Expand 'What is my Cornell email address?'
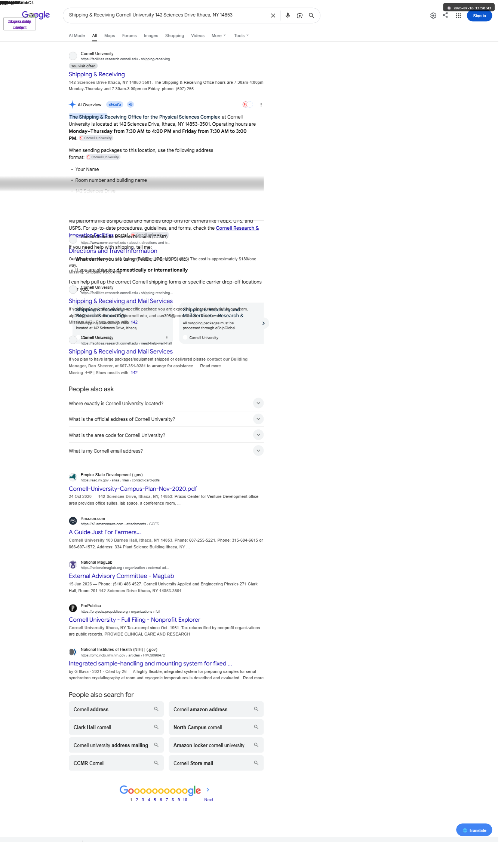 (x=166, y=451)
